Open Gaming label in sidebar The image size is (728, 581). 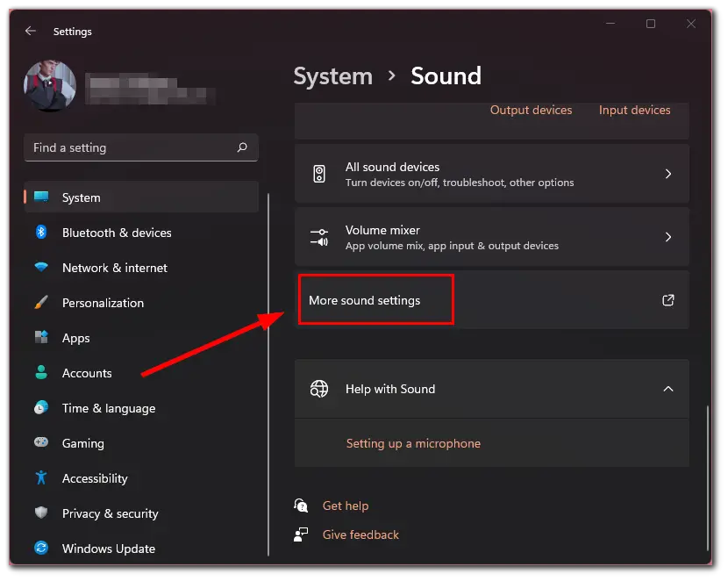coord(83,444)
